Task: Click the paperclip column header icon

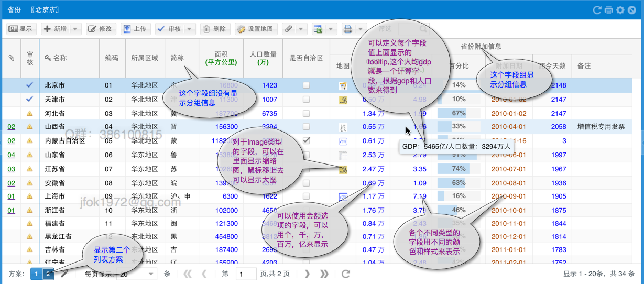Action: click(11, 58)
